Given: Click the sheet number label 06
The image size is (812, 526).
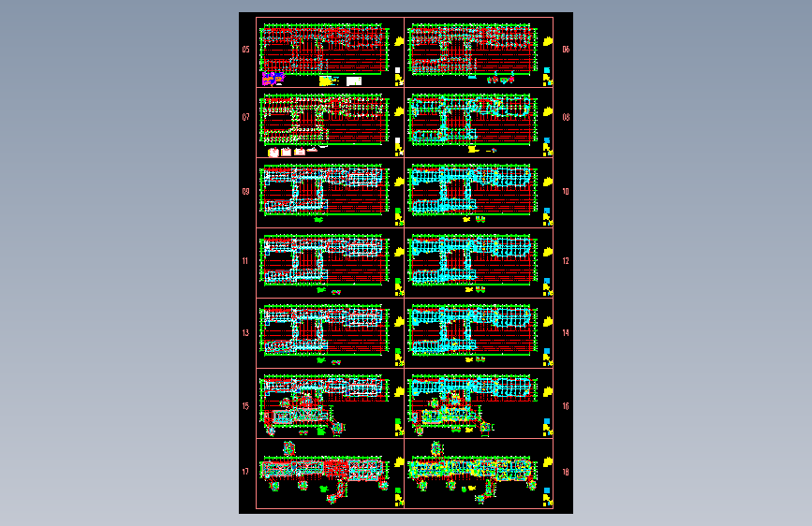Looking at the screenshot, I should [566, 50].
